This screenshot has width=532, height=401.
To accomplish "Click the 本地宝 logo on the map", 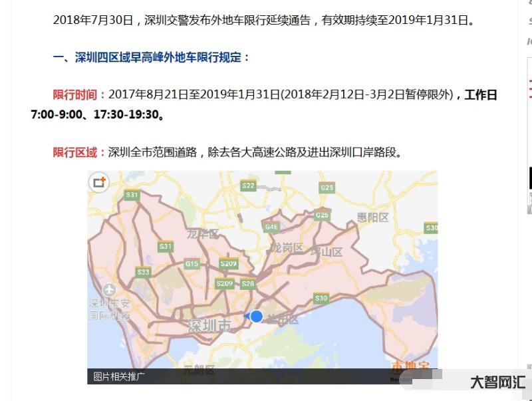I will pos(410,366).
